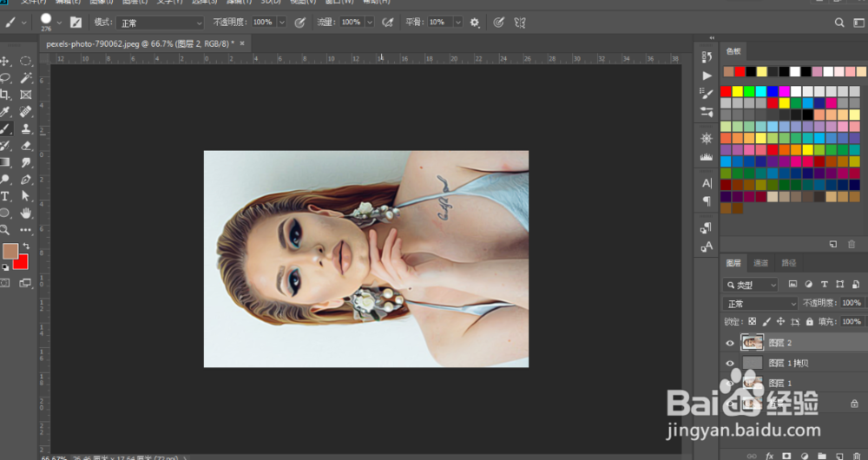Select the Horizontal Type tool
The width and height of the screenshot is (868, 460).
click(x=4, y=196)
